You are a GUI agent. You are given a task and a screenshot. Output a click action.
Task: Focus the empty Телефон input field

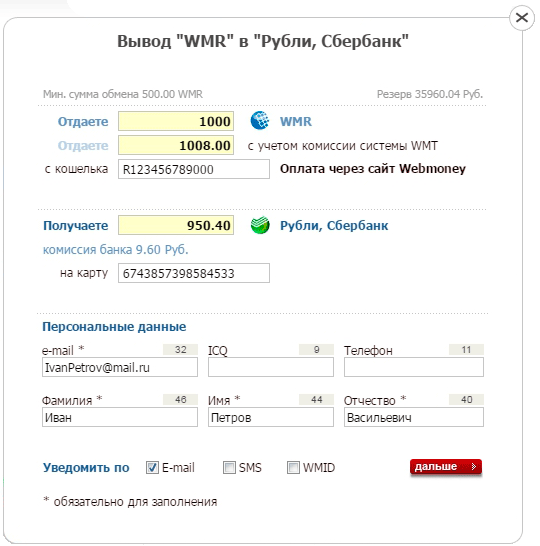(414, 367)
